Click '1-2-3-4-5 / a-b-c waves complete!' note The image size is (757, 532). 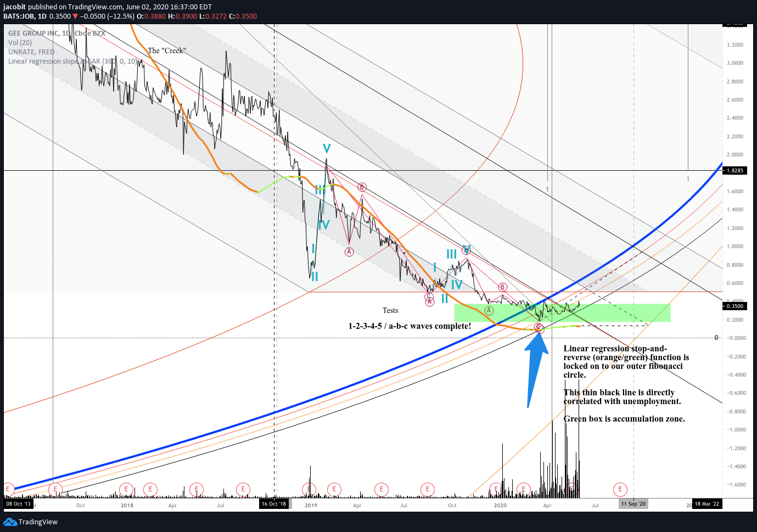(x=410, y=326)
